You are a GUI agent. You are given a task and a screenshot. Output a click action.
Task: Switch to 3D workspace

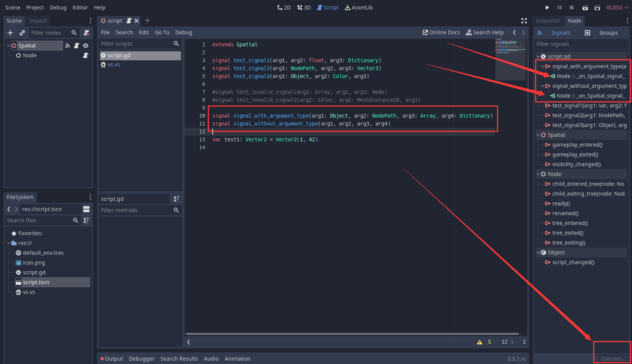click(x=304, y=8)
